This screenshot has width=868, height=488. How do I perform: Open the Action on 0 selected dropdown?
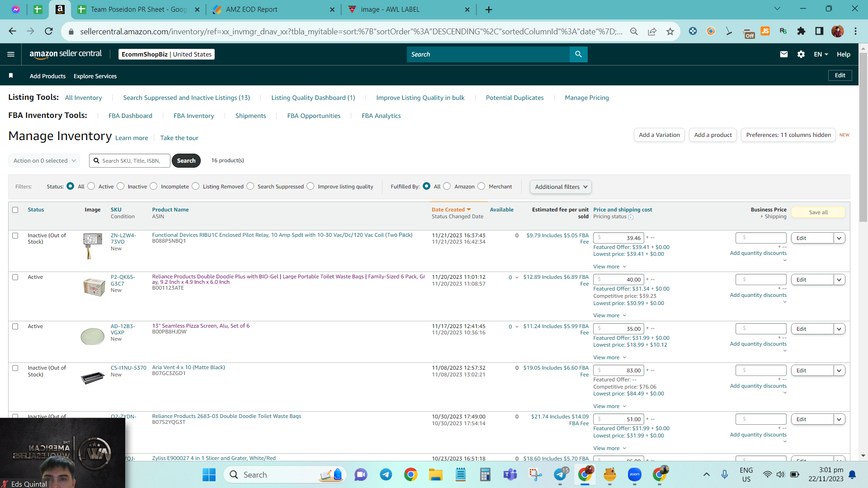pos(44,160)
